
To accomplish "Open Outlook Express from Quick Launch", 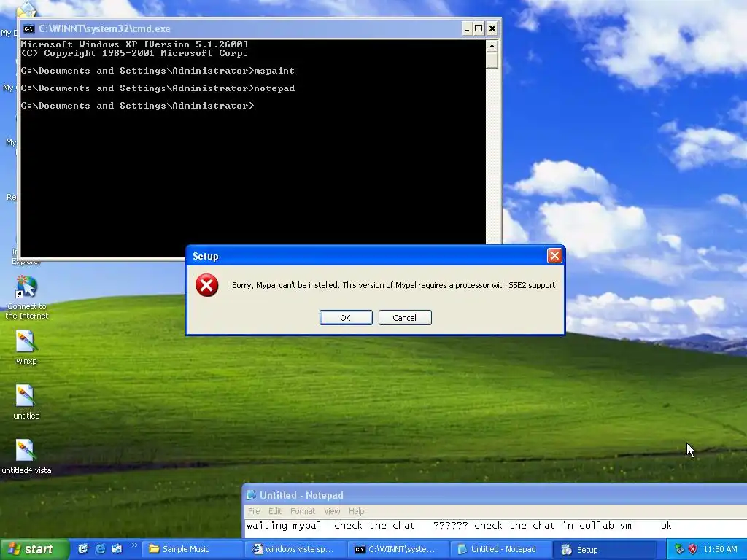I will (117, 549).
